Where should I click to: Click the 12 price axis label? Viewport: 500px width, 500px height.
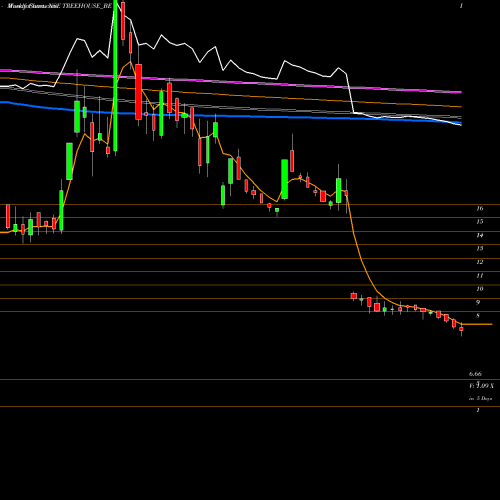[480, 262]
